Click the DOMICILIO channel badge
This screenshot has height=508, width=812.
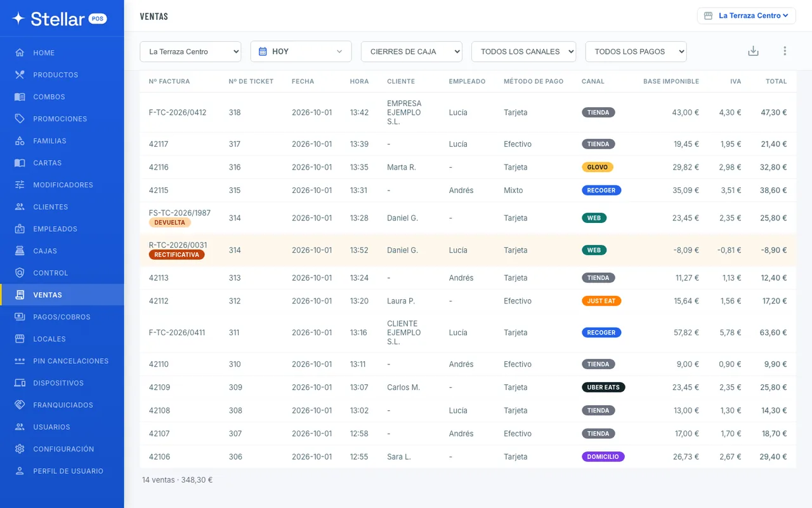click(603, 457)
